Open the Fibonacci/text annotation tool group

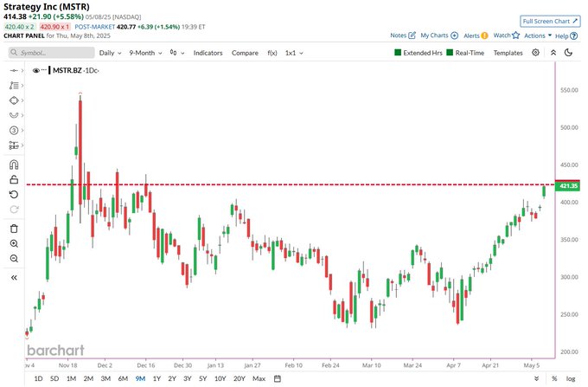[14, 86]
